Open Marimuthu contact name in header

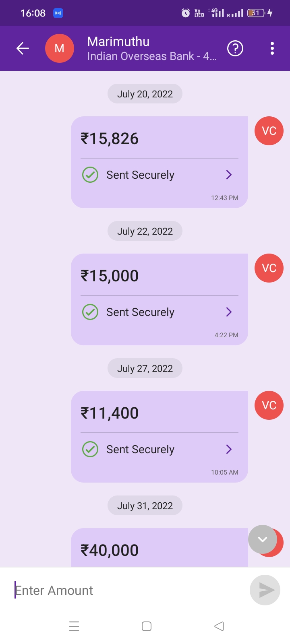(x=118, y=42)
